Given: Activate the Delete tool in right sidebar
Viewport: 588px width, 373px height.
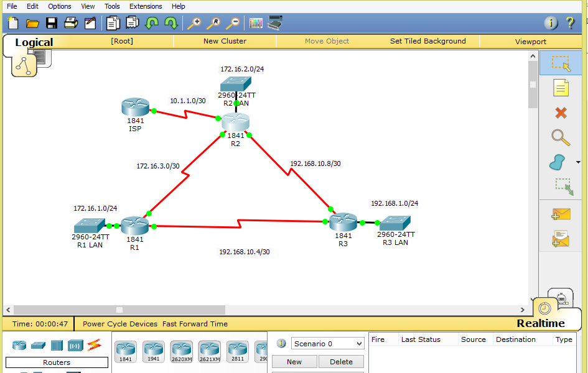Looking at the screenshot, I should point(561,113).
